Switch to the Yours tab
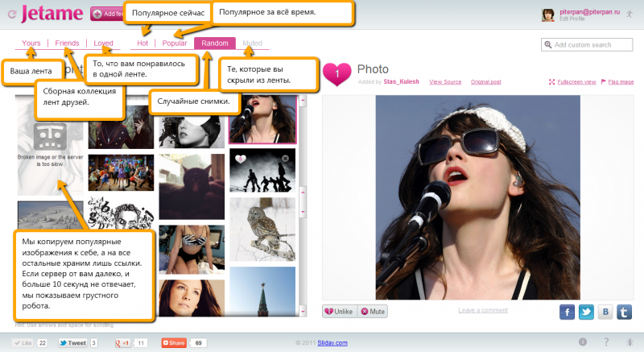This screenshot has width=644, height=352. (x=31, y=43)
